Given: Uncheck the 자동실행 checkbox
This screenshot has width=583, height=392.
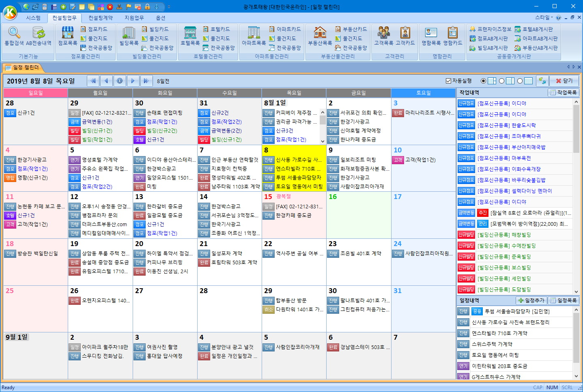Looking at the screenshot, I should (448, 81).
